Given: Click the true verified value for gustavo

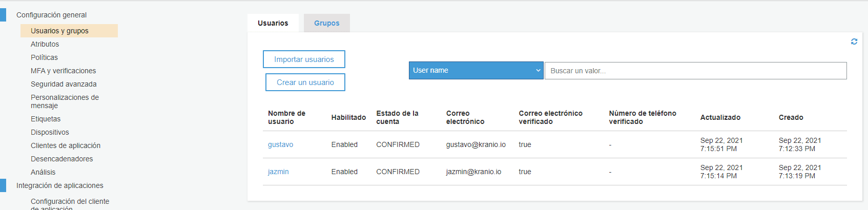Looking at the screenshot, I should [x=525, y=145].
